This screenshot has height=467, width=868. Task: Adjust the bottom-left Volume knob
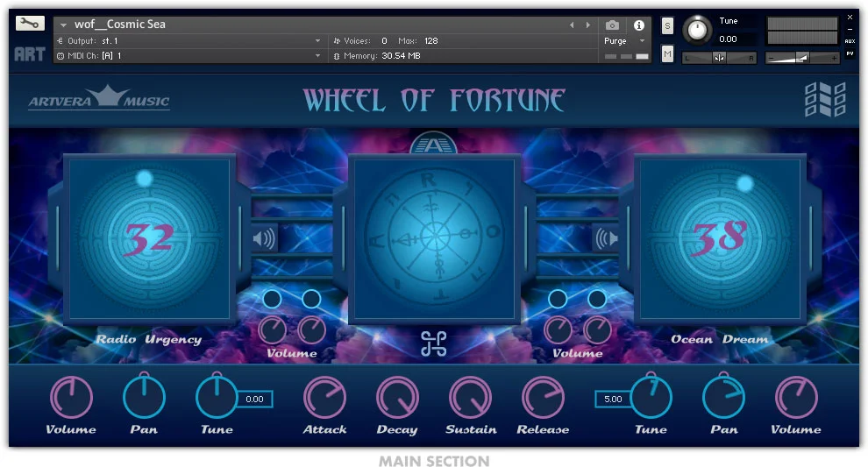click(x=71, y=397)
